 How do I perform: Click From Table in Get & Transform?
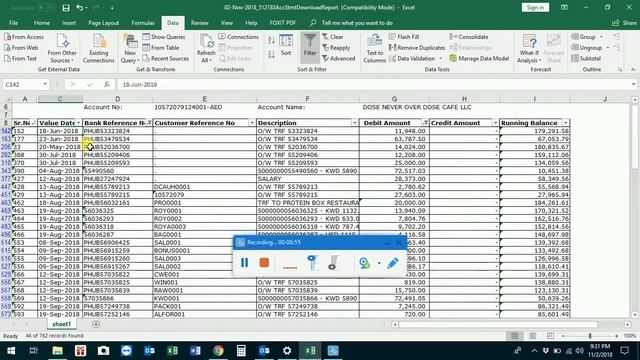click(x=161, y=48)
